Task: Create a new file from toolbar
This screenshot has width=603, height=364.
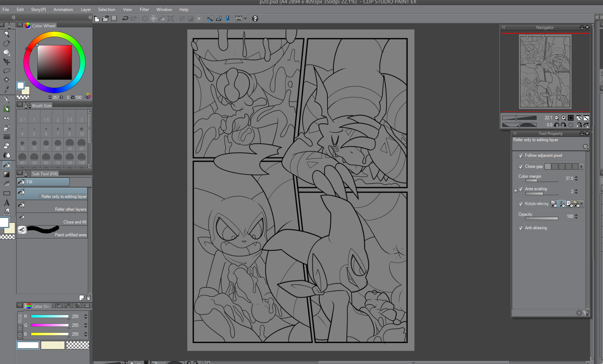Action: [x=97, y=18]
